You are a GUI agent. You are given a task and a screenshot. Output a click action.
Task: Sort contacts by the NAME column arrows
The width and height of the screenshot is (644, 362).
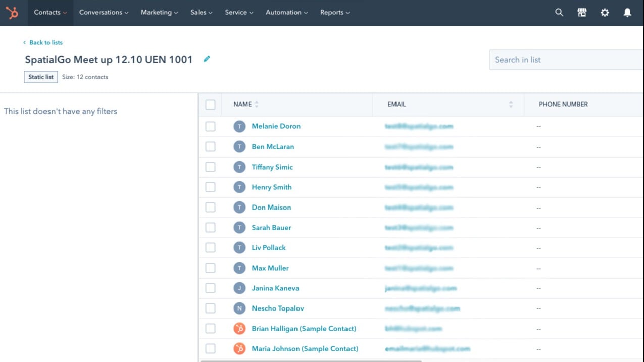coord(256,104)
